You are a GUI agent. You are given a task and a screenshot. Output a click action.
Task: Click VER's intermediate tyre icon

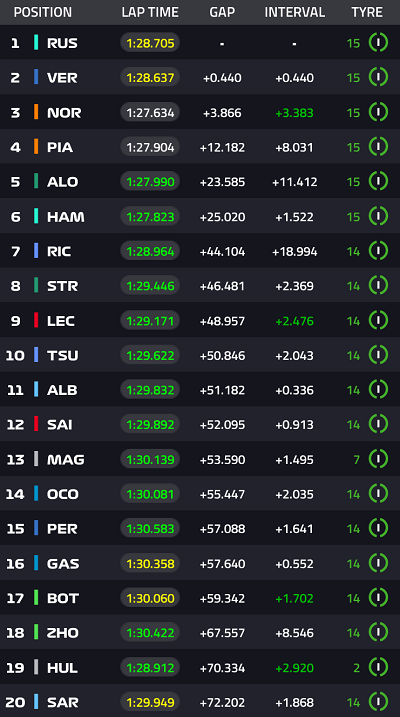click(x=378, y=77)
